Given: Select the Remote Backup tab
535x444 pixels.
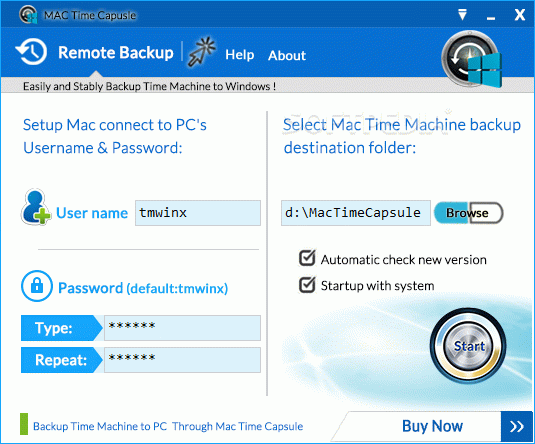Looking at the screenshot, I should (x=116, y=53).
